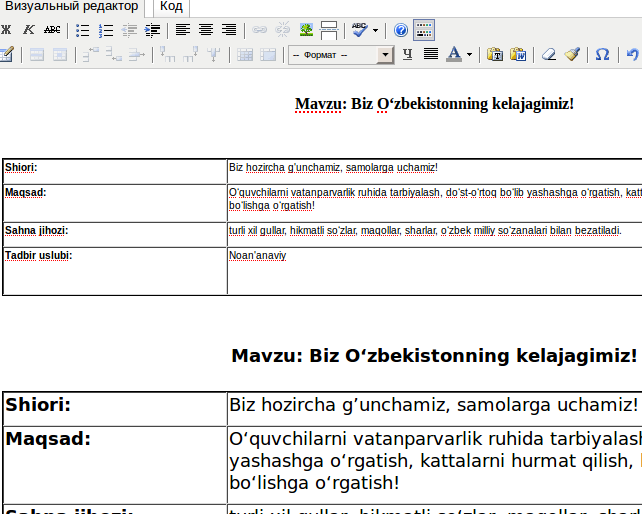Run the ABC spell checker
642x514 pixels.
[x=360, y=30]
